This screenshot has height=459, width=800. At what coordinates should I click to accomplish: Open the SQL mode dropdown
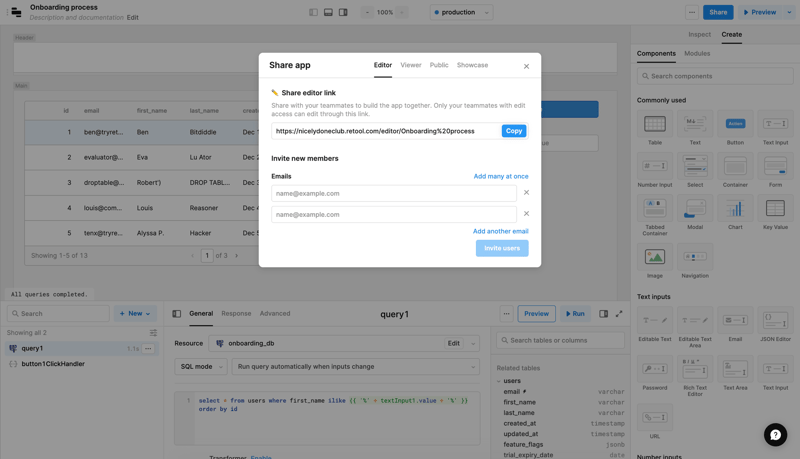pyautogui.click(x=201, y=367)
